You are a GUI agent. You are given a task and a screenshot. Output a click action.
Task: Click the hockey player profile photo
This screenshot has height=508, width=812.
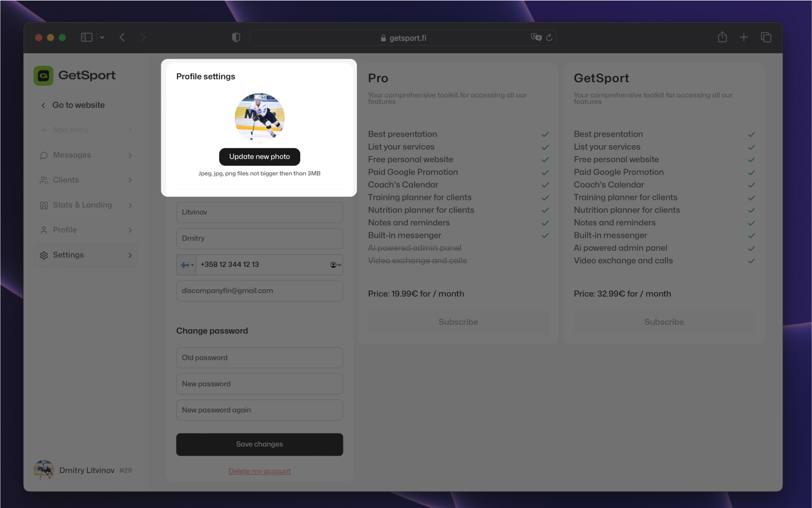[260, 118]
